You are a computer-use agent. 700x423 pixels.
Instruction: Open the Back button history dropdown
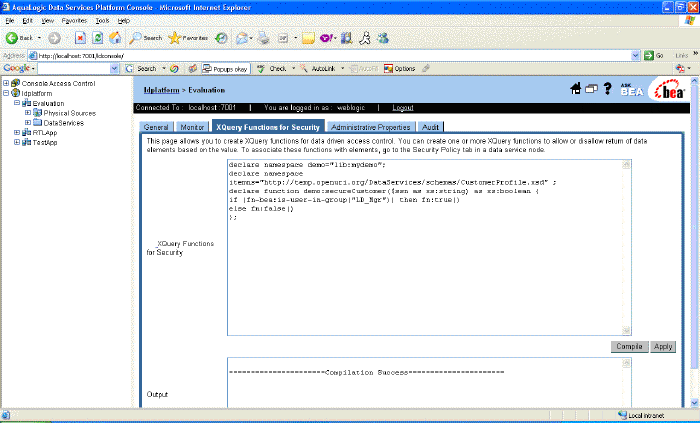point(39,38)
